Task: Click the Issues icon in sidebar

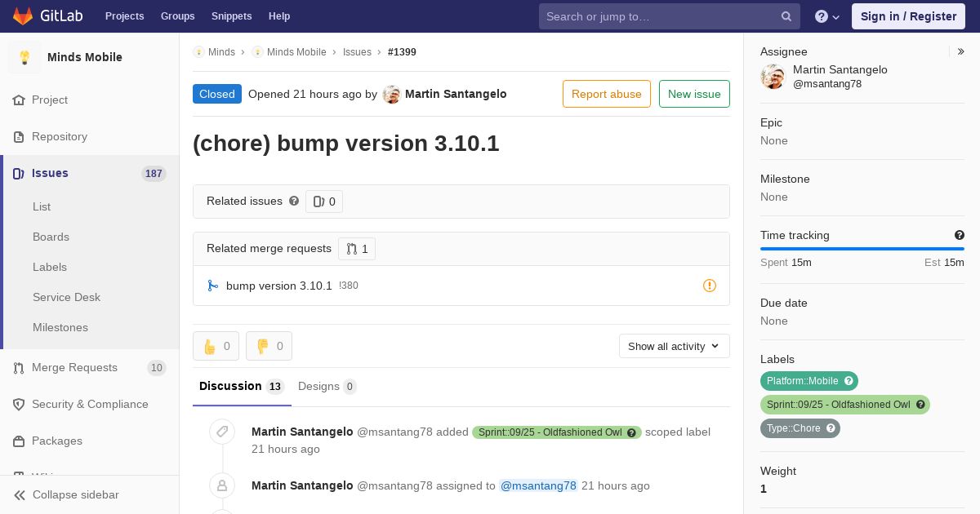Action: [19, 174]
